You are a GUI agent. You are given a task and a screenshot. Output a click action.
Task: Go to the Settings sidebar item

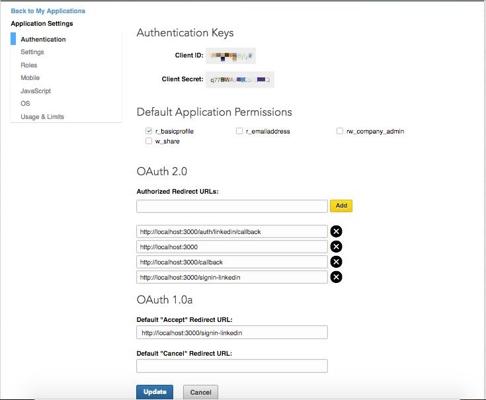[32, 52]
